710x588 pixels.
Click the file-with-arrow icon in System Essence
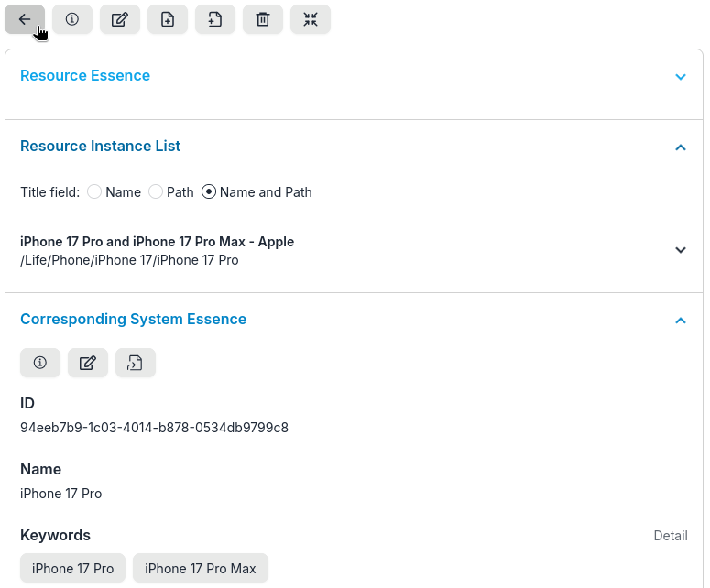[x=136, y=363]
